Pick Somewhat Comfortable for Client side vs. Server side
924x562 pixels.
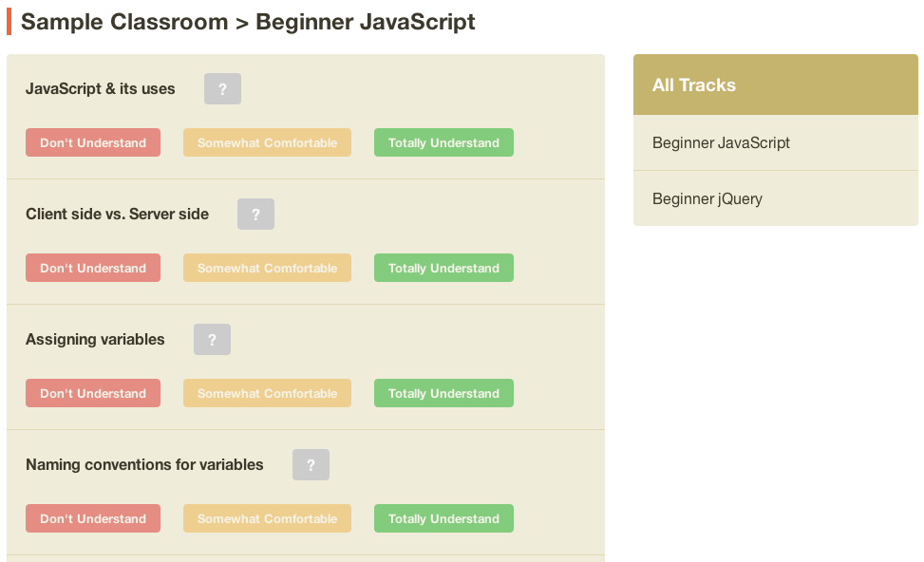(267, 268)
